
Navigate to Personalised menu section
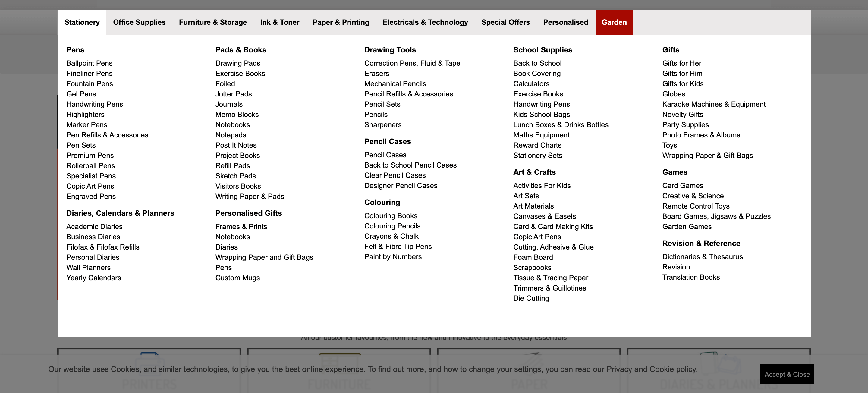[x=565, y=22]
